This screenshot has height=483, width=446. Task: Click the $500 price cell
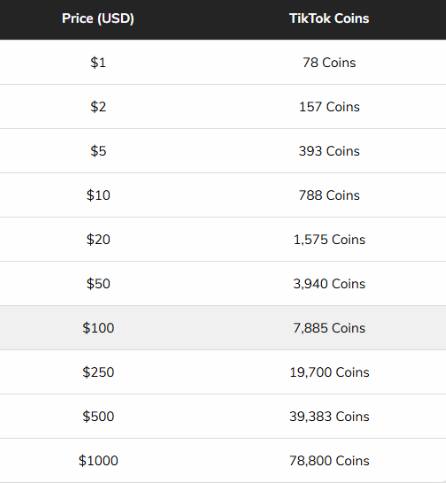click(x=98, y=416)
